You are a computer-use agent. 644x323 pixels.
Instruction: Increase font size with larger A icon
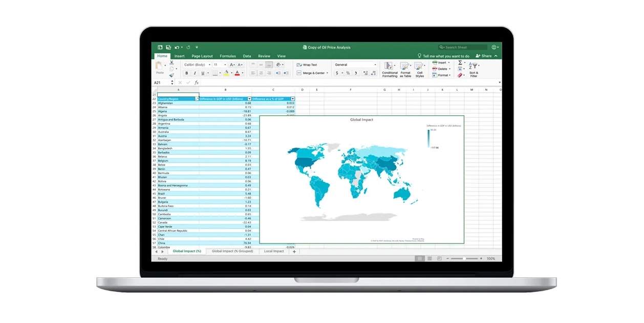coord(231,65)
